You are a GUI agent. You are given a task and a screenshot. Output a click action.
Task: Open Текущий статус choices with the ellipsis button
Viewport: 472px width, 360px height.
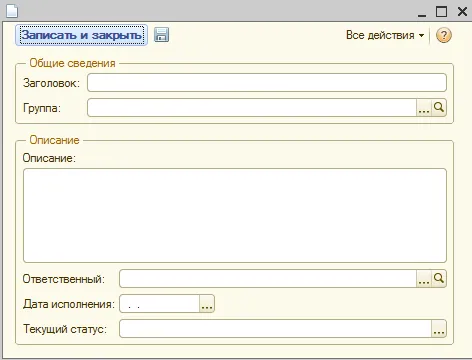(439, 329)
